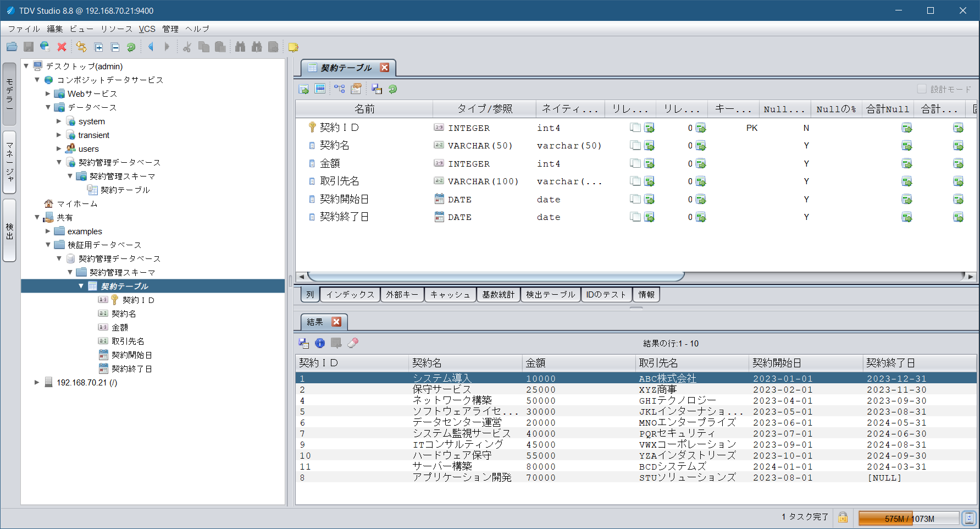This screenshot has height=529, width=980.
Task: Click the collapse all (minus) toolbar icon
Action: pos(115,48)
